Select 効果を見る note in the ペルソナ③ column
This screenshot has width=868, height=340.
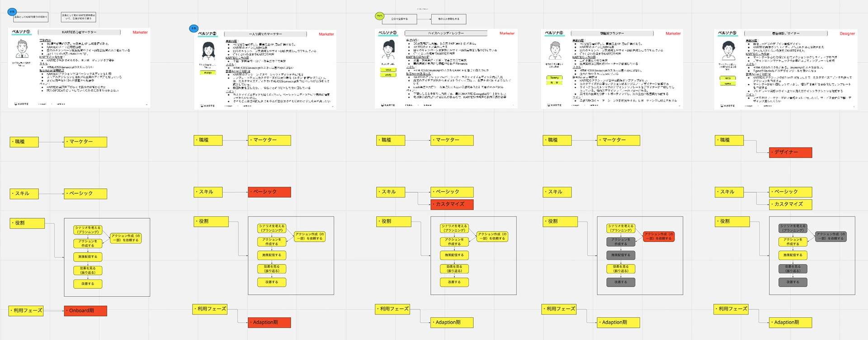(454, 269)
